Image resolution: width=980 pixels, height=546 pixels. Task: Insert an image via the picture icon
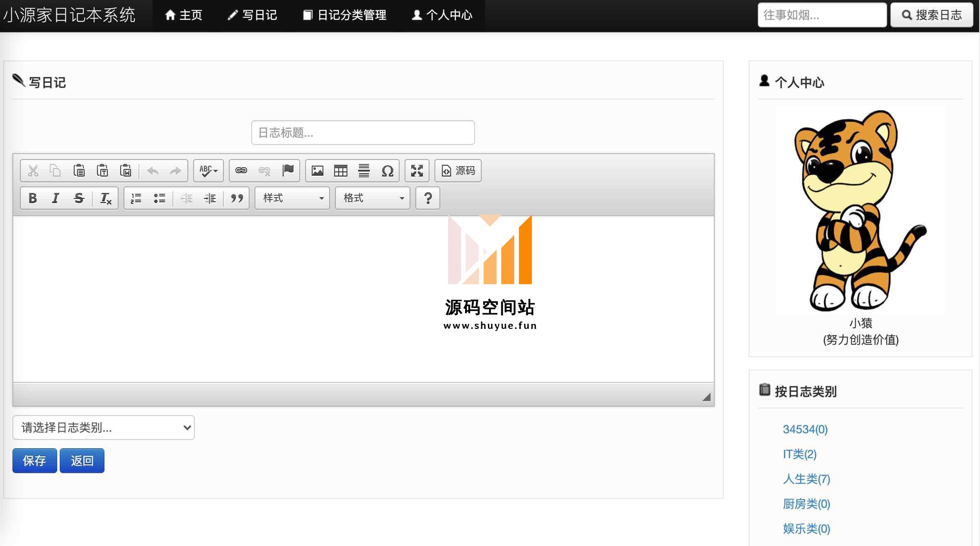point(318,171)
